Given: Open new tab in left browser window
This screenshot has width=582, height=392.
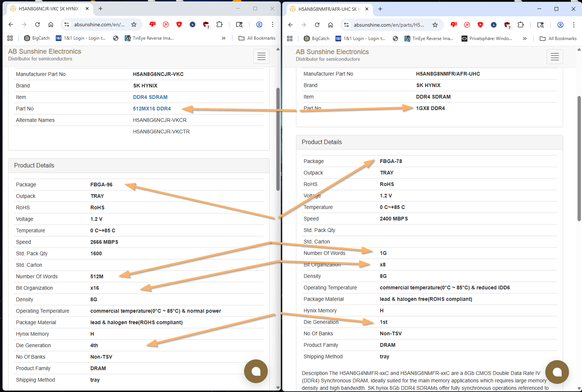Looking at the screenshot, I should pos(101,9).
